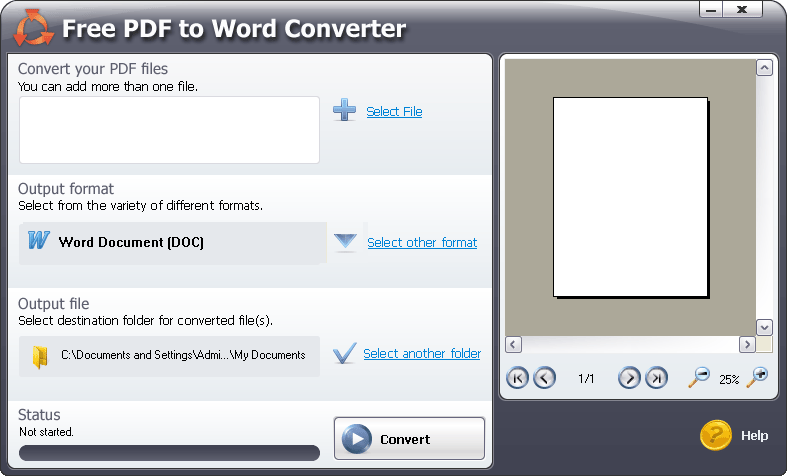Click the preview scroll right arrow
The image size is (787, 476).
point(746,345)
